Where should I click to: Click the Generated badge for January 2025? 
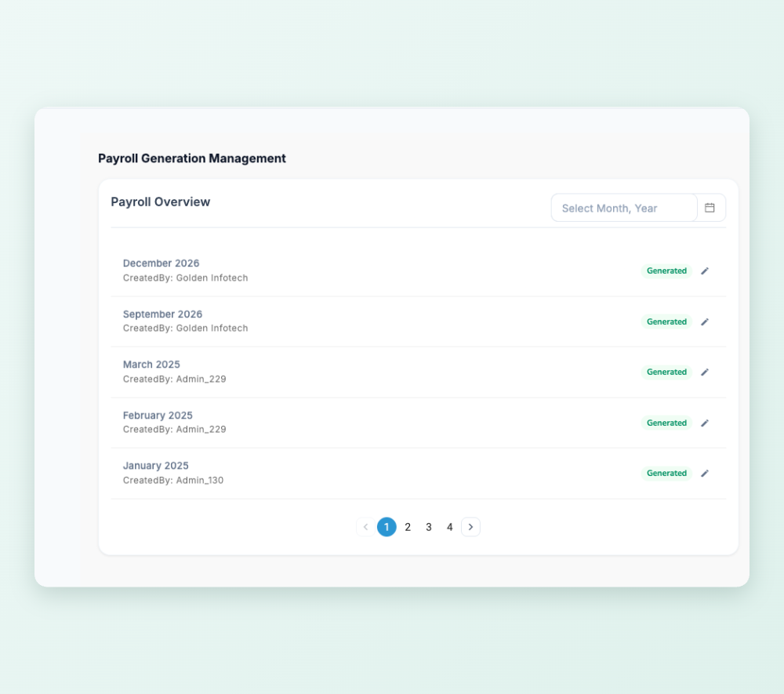click(666, 473)
